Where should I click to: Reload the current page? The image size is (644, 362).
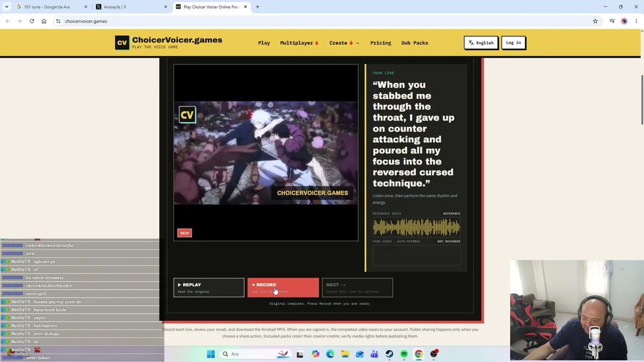(x=32, y=21)
